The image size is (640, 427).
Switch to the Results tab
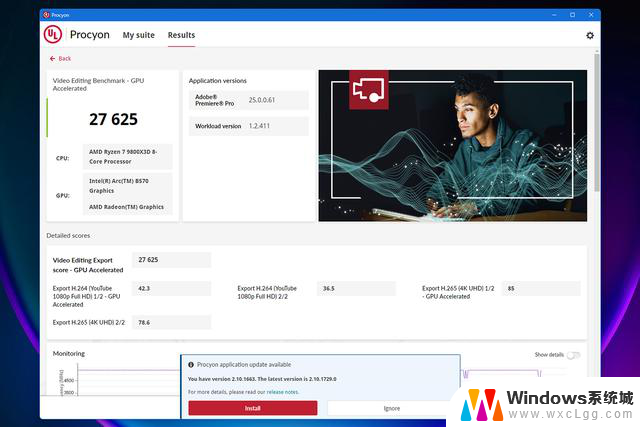(x=181, y=35)
